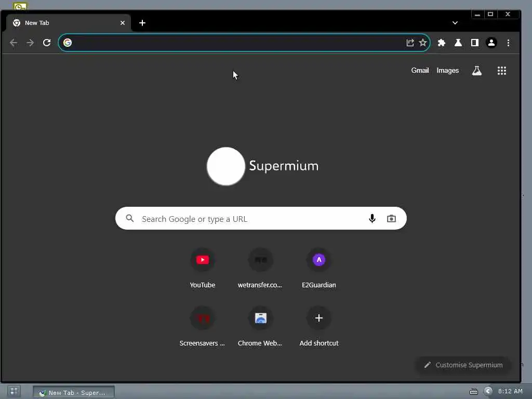
Task: Click the magnifier icon in the search box
Action: [129, 218]
